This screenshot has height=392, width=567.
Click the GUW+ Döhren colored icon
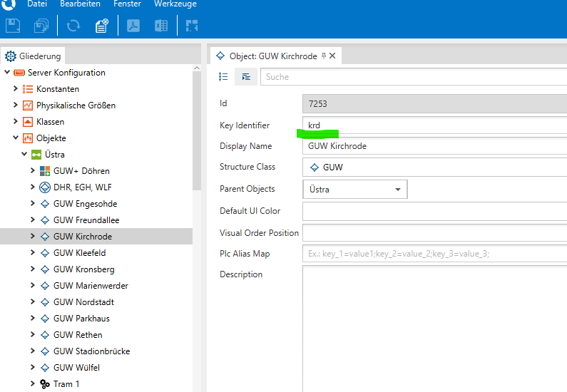click(45, 171)
